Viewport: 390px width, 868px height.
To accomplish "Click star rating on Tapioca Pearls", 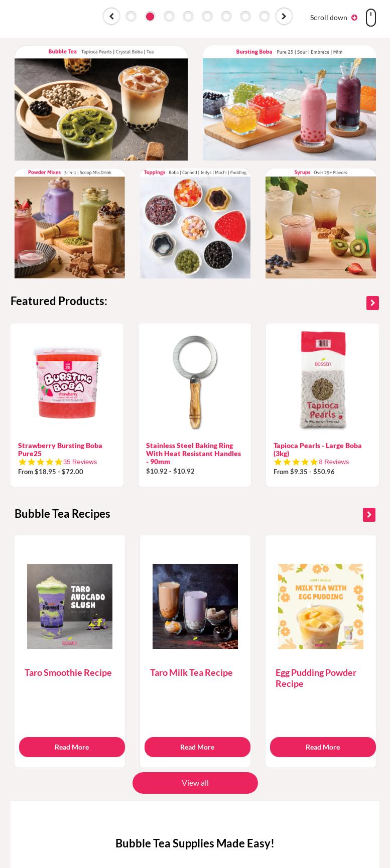I will 296,462.
